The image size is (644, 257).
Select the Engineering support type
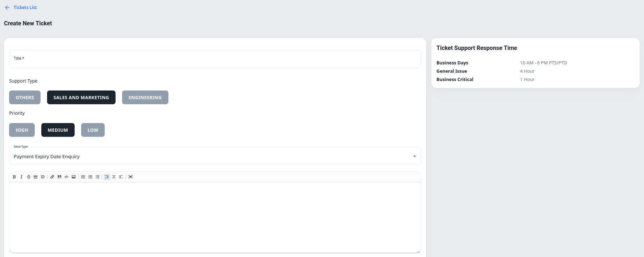click(145, 97)
